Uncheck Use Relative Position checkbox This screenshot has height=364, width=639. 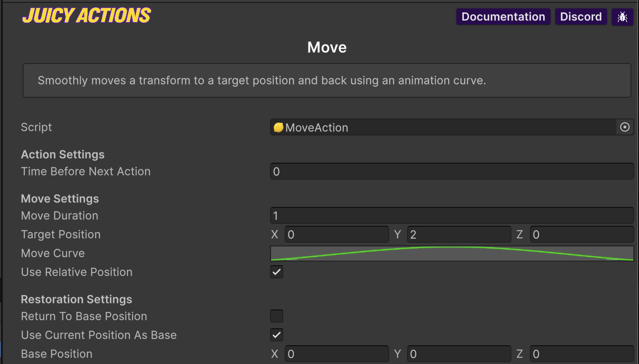pos(277,272)
